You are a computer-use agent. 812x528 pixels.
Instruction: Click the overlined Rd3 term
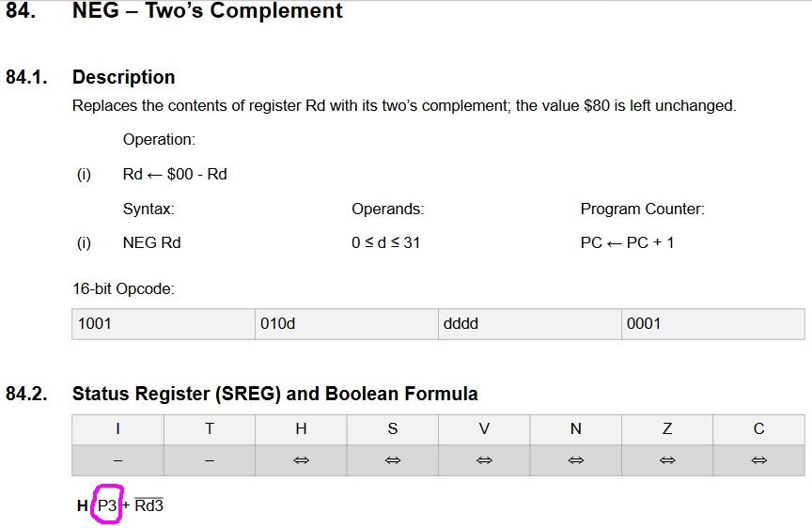[x=148, y=505]
